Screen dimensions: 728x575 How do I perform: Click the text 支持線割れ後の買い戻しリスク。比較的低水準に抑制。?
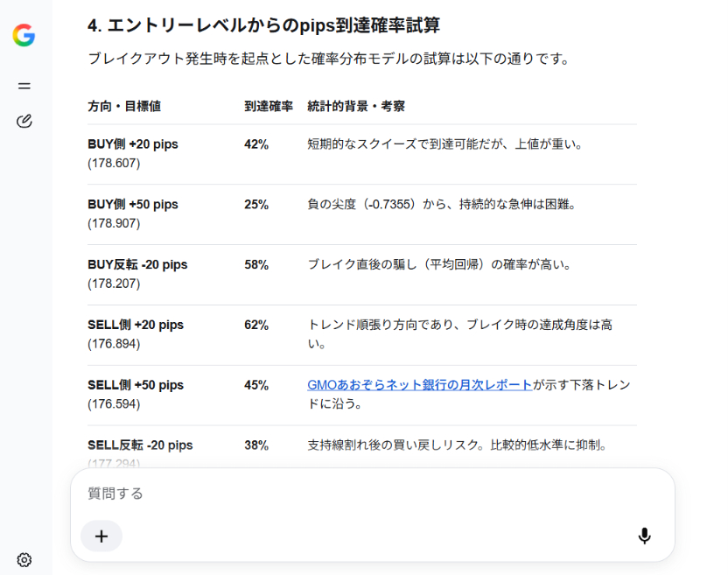tap(458, 445)
